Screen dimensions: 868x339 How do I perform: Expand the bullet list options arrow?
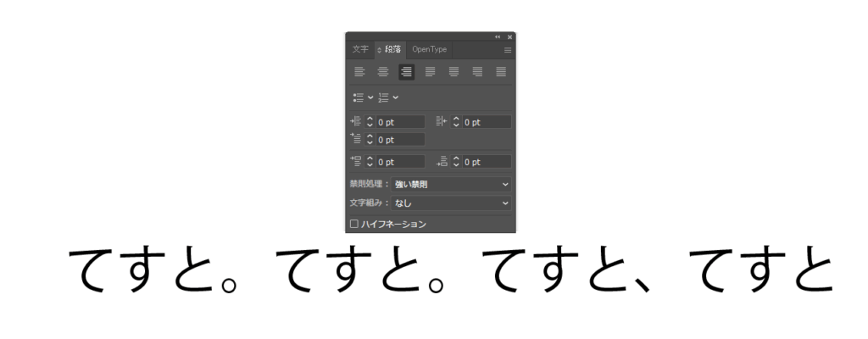pyautogui.click(x=370, y=97)
